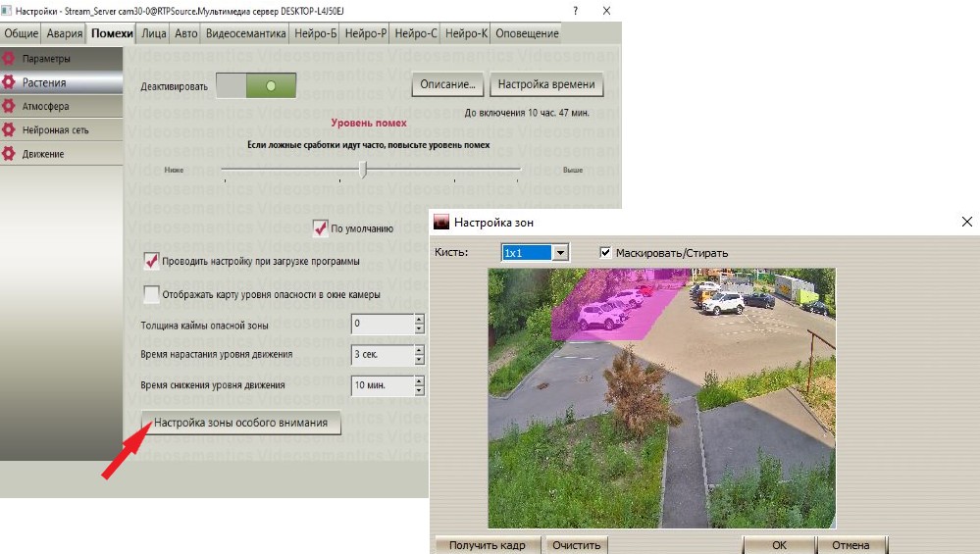Screen dimensions: 980x554
Task: Click the Настройка зон window title icon
Action: tap(441, 222)
